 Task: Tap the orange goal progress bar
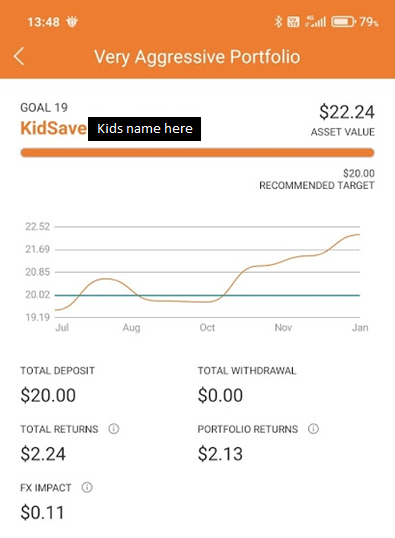197,153
